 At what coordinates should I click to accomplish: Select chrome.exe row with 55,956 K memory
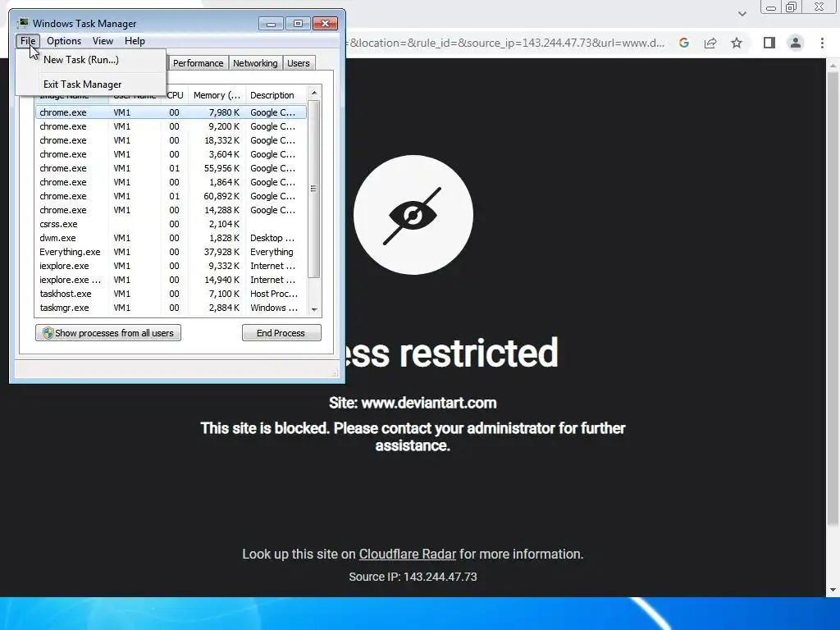171,168
